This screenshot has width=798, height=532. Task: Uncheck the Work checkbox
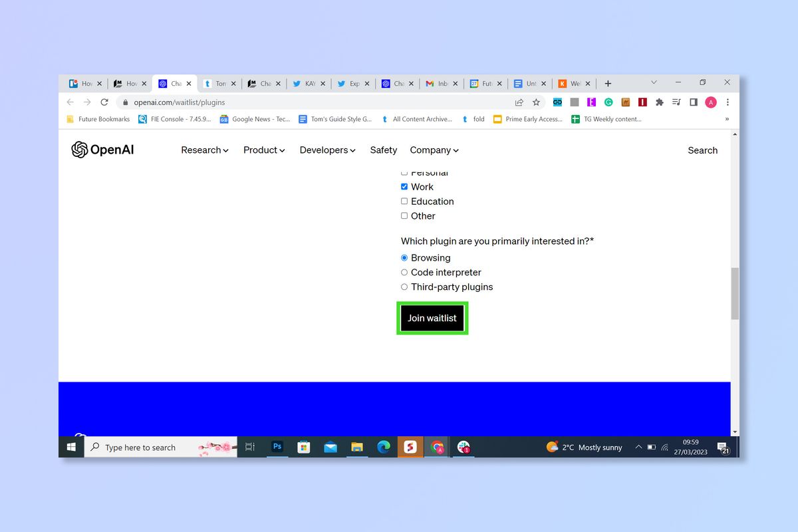point(404,186)
